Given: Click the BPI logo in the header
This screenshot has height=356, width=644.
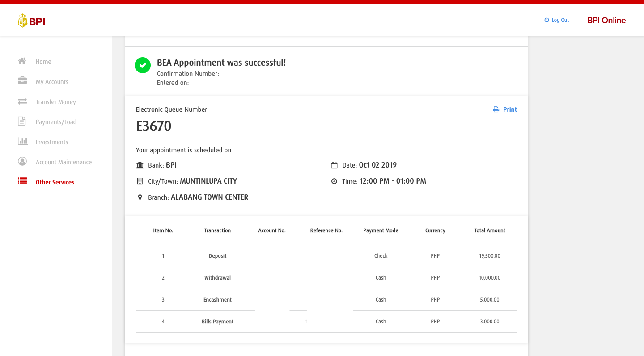Looking at the screenshot, I should pos(32,21).
